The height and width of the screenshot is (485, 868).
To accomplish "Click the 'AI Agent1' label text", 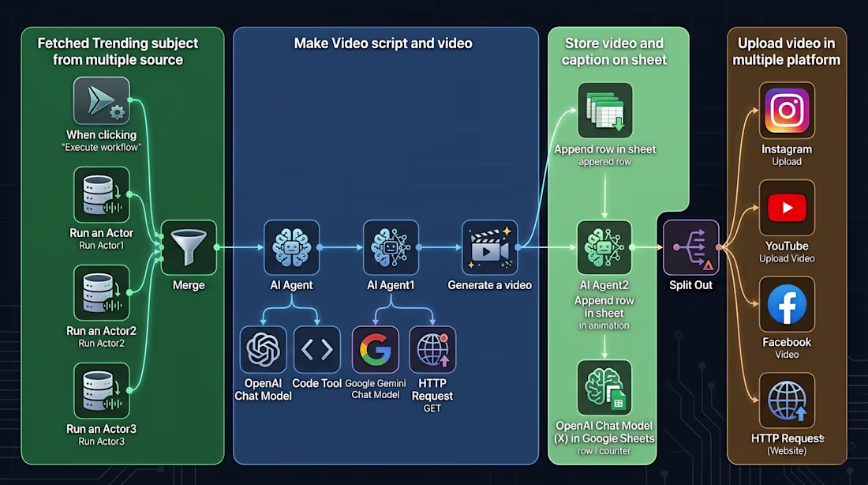I will pyautogui.click(x=391, y=285).
